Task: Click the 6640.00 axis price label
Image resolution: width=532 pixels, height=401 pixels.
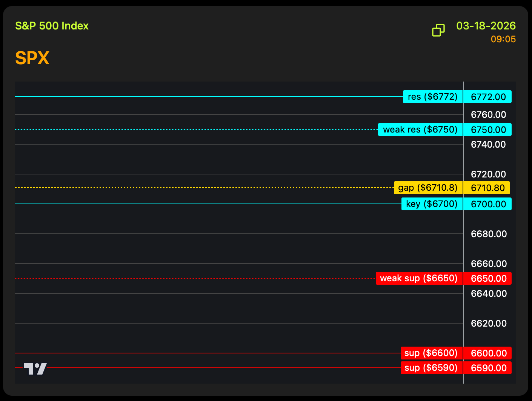Action: (489, 293)
